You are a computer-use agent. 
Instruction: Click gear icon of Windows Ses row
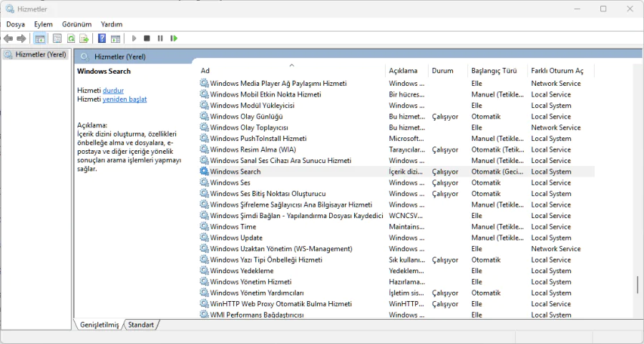pos(204,182)
